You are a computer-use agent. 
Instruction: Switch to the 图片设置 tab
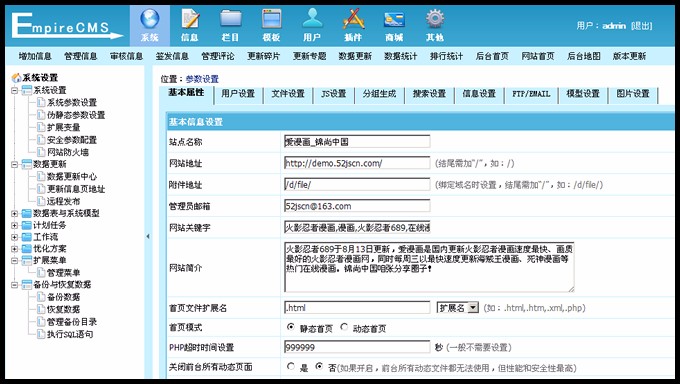(633, 94)
